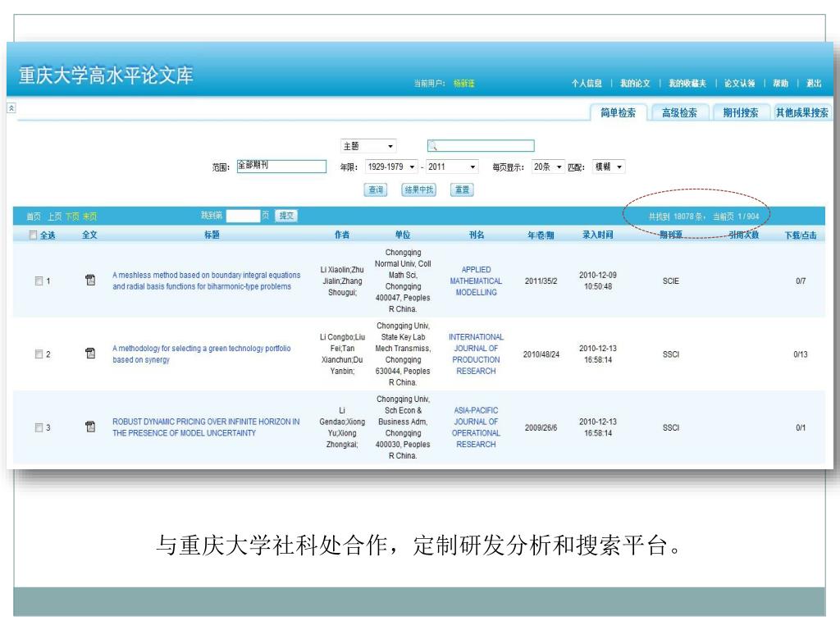Open full text icon for paper 3

(90, 427)
